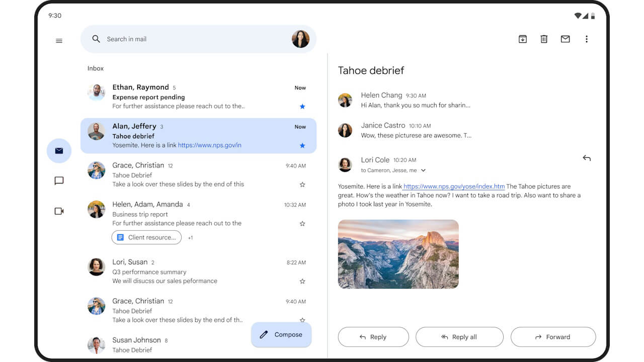Click the Helen, Adam, Amanda sender avatar
Image resolution: width=644 pixels, height=362 pixels.
(96, 209)
